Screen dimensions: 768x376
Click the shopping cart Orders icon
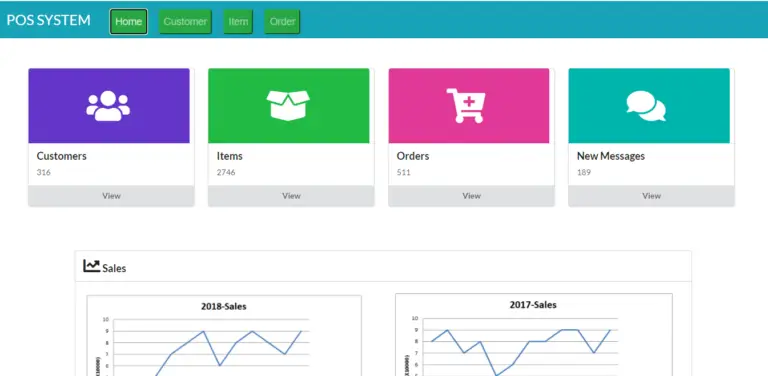(x=466, y=106)
